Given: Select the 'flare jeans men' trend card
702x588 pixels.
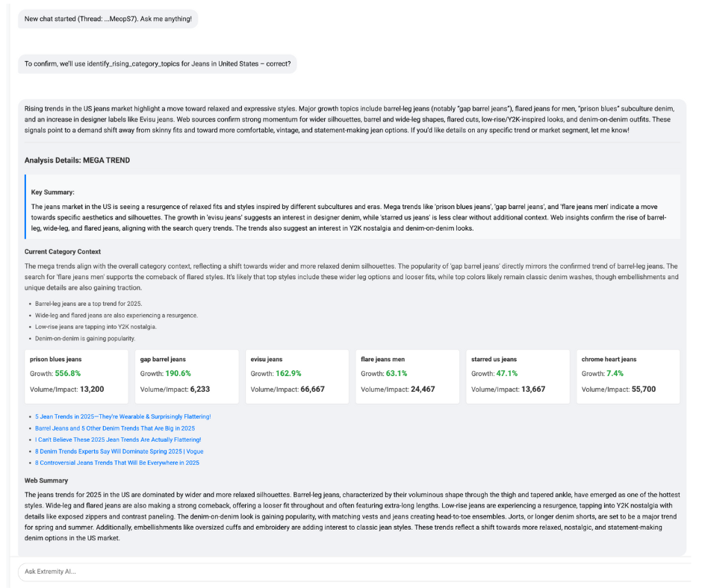Looking at the screenshot, I should click(407, 377).
